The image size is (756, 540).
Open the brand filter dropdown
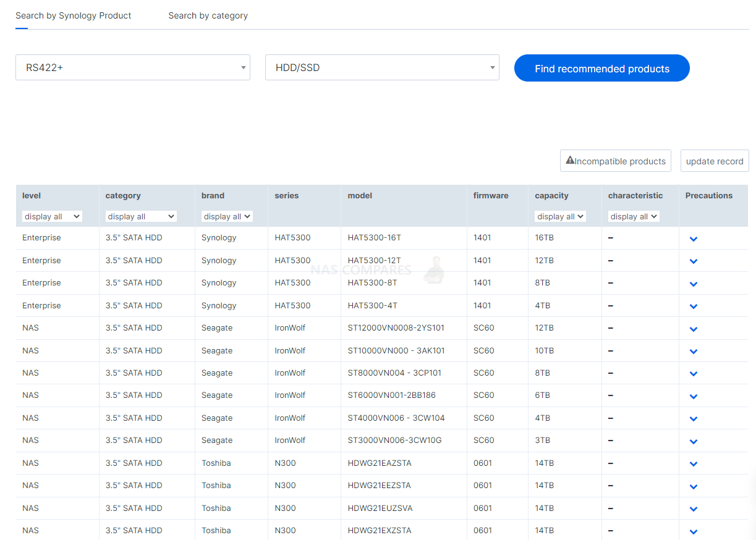227,216
